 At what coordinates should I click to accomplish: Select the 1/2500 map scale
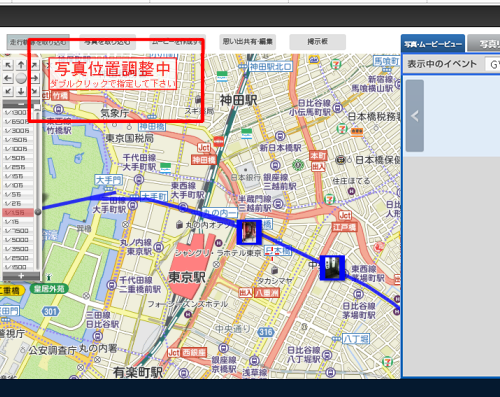coord(18,258)
